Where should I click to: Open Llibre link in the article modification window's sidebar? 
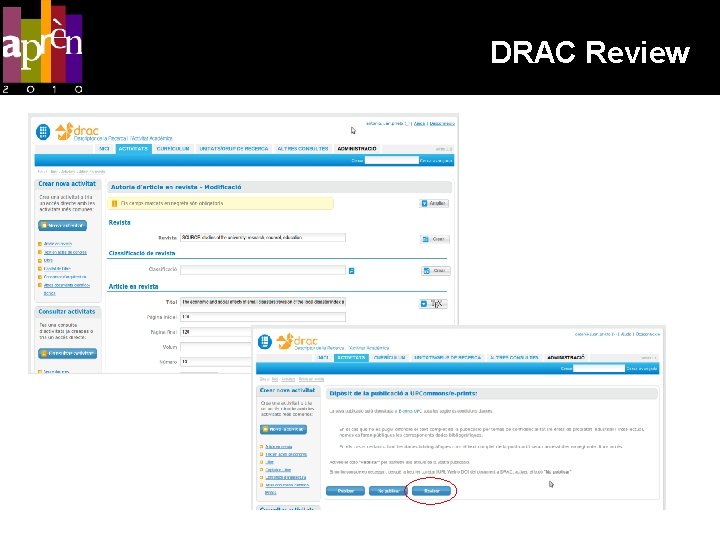point(48,260)
